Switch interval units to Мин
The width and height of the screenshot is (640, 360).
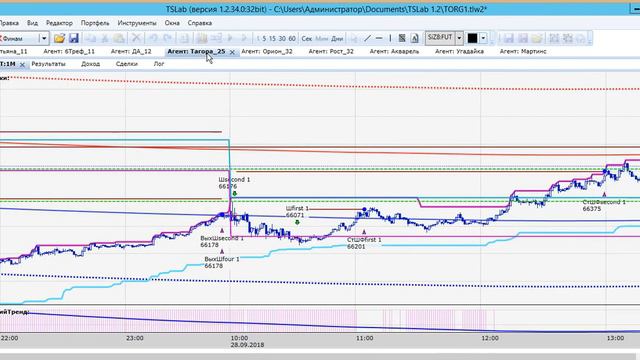[x=322, y=39]
